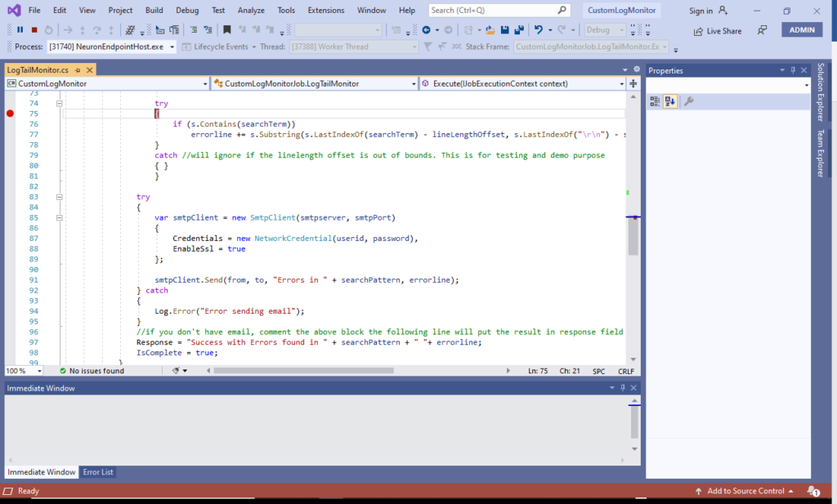Image resolution: width=837 pixels, height=504 pixels.
Task: Click the Property Pages wrench icon
Action: (x=688, y=101)
